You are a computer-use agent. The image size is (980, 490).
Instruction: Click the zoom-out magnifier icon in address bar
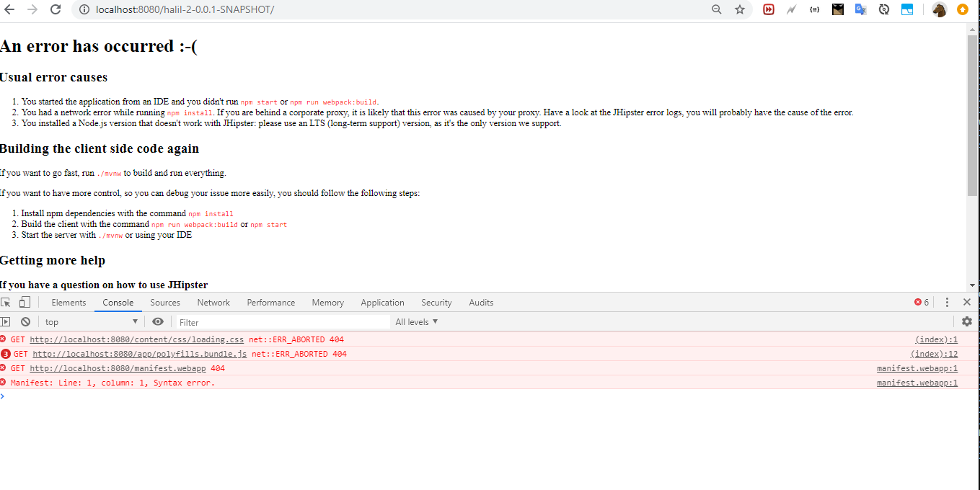[x=717, y=9]
